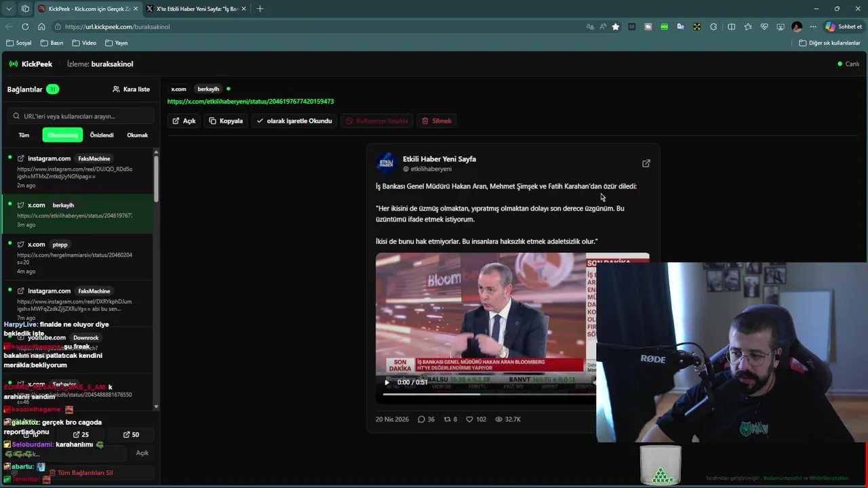Open the Kara liste blacklist button
Viewport: 868px width, 488px height.
[x=131, y=89]
